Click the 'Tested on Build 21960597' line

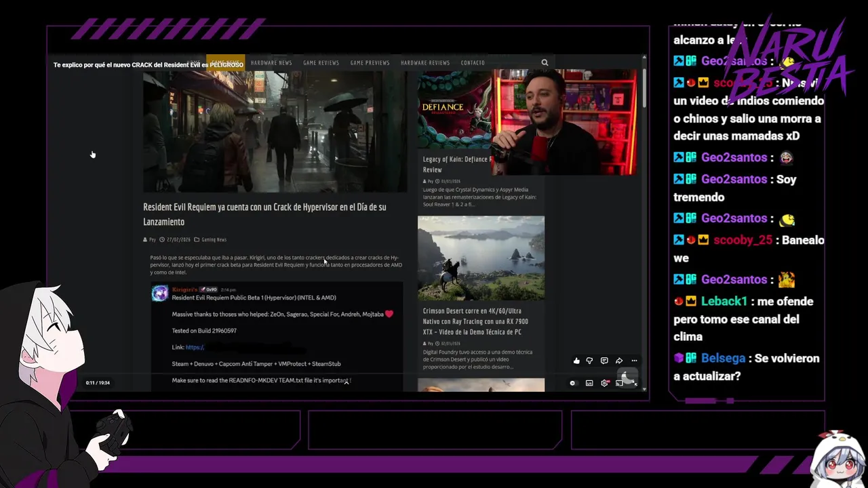click(204, 331)
